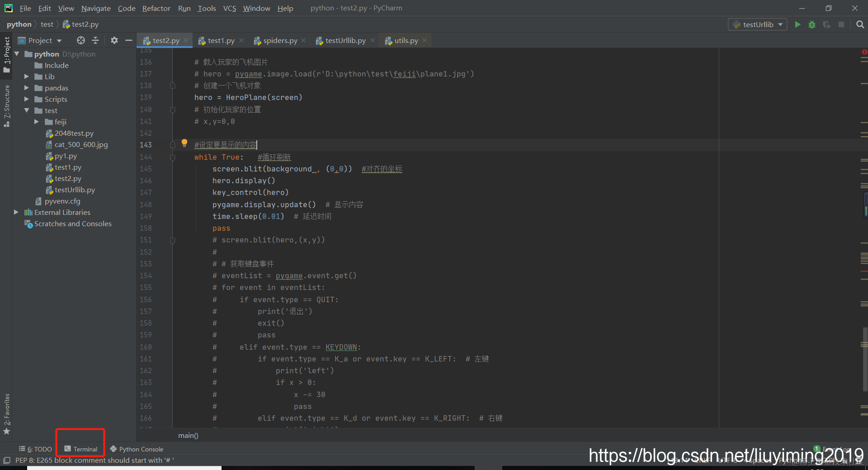Close the utils.py editor tab
The image size is (868, 470).
[425, 40]
